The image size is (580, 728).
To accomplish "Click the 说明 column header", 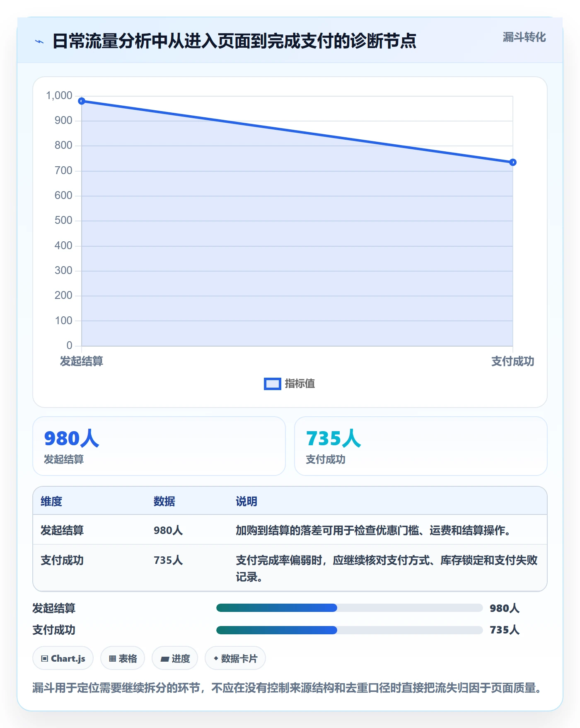I will click(247, 502).
